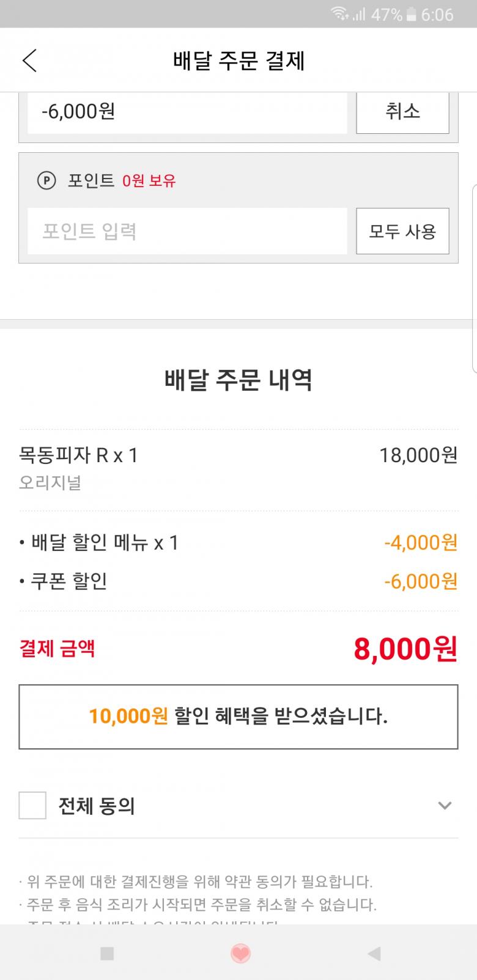Tap the -6,000원 coupon amount field
This screenshot has height=980, width=477.
(x=187, y=112)
